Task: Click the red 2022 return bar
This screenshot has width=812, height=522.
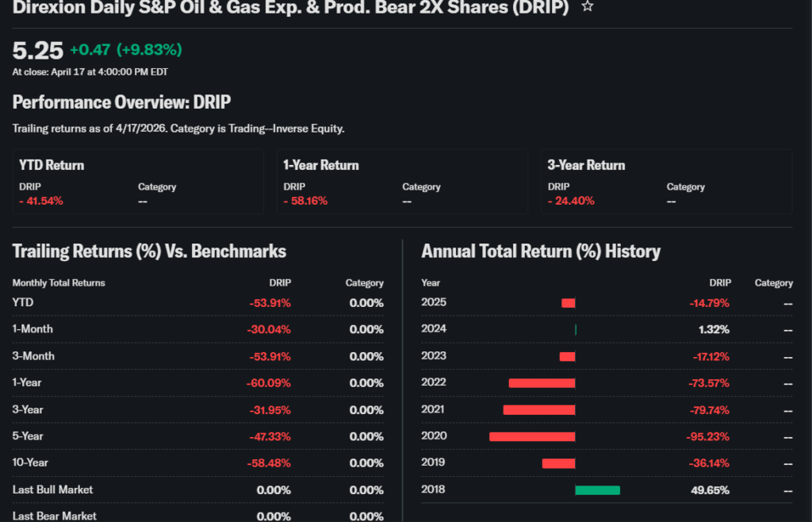Action: point(542,383)
